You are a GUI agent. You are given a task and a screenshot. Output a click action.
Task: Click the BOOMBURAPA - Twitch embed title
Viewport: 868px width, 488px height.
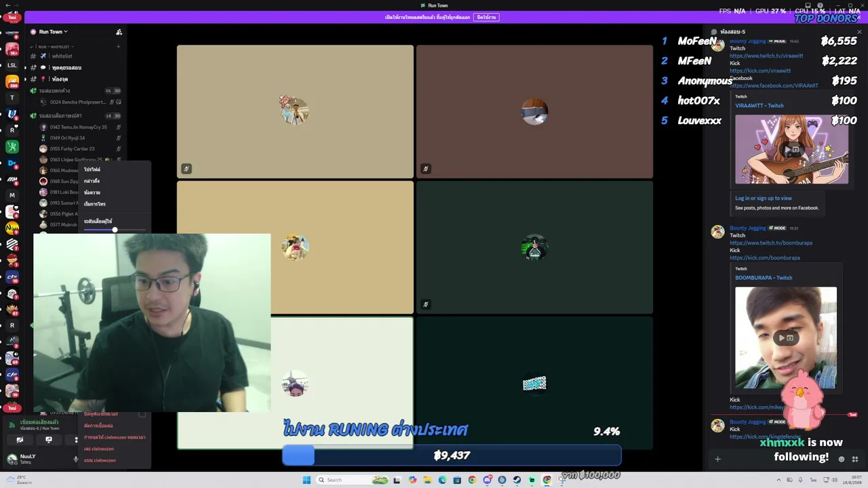pyautogui.click(x=764, y=278)
